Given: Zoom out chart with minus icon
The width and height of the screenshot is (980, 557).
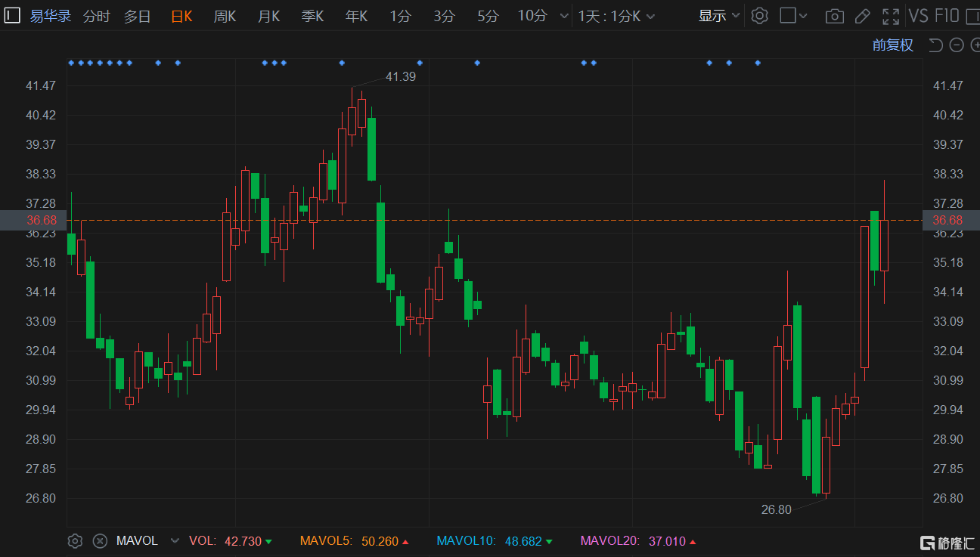Looking at the screenshot, I should (957, 45).
